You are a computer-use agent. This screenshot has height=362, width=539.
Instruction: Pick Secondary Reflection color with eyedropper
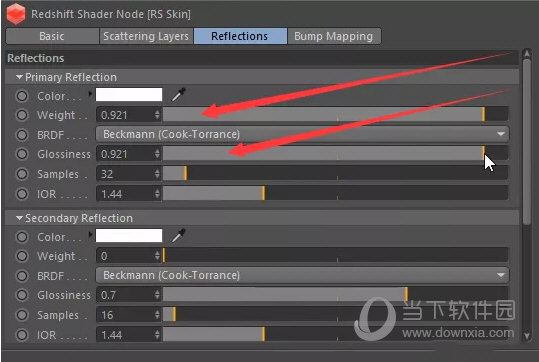point(179,235)
